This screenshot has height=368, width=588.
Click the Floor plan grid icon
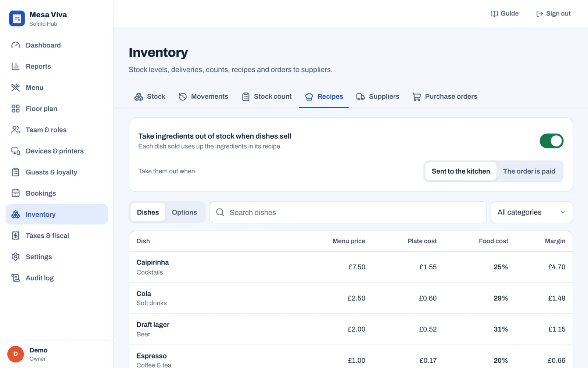(15, 109)
